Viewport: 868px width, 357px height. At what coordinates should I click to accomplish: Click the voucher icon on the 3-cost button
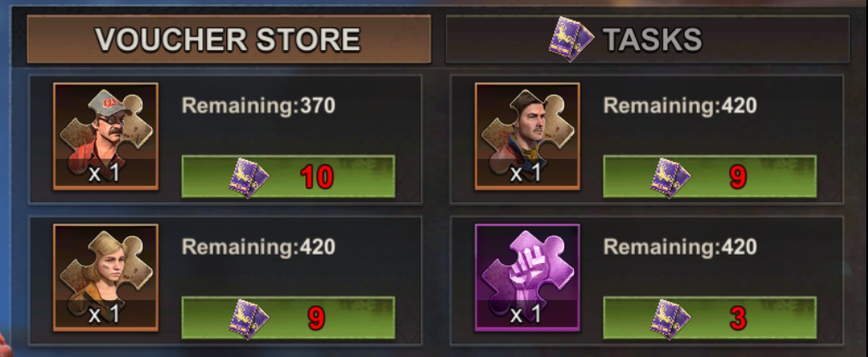coord(671,318)
